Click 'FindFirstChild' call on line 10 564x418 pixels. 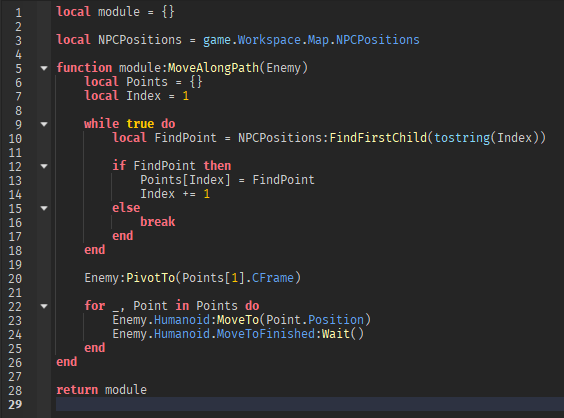pyautogui.click(x=378, y=137)
